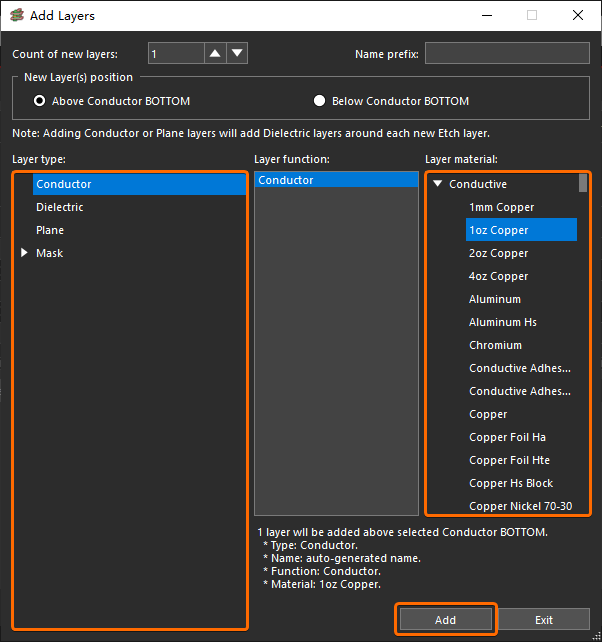Pick Aluminum material from list
The image size is (602, 642).
(x=495, y=299)
